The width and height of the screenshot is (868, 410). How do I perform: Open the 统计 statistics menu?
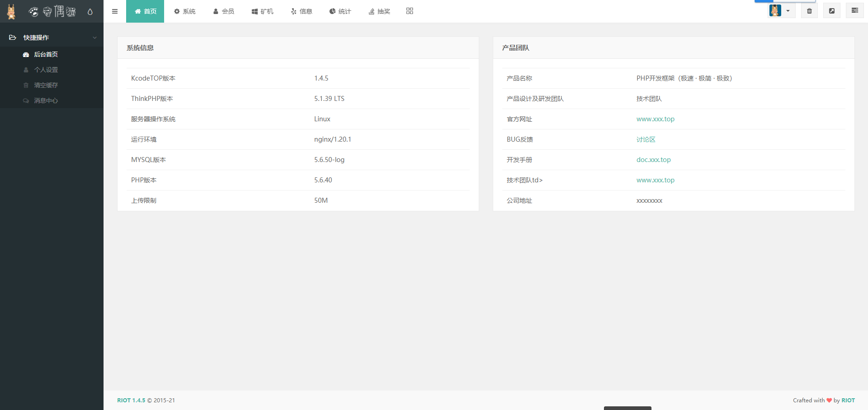(340, 11)
